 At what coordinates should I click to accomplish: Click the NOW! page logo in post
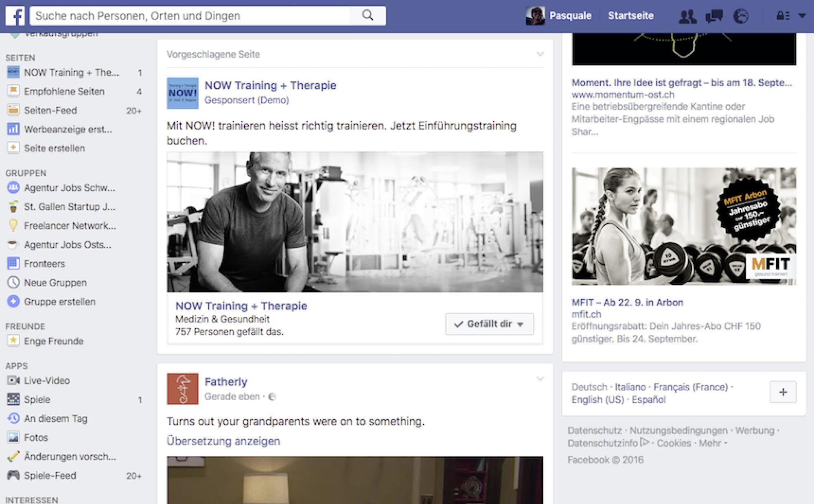point(183,93)
